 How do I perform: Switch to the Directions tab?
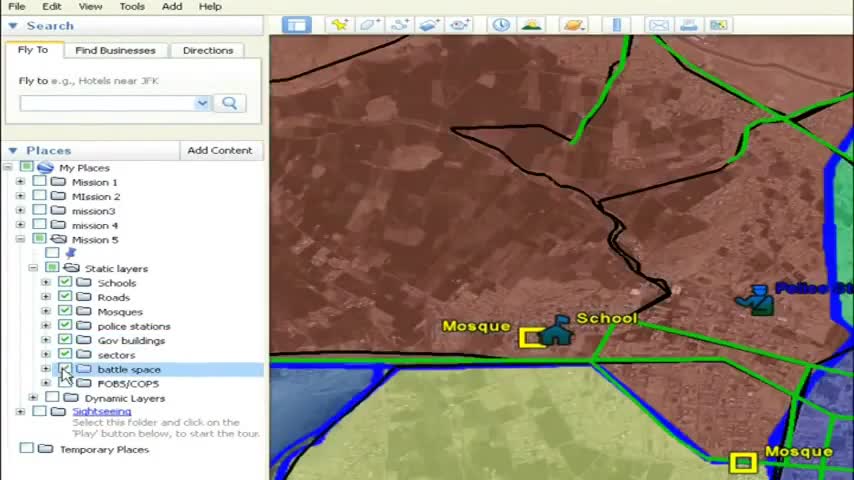tap(208, 50)
